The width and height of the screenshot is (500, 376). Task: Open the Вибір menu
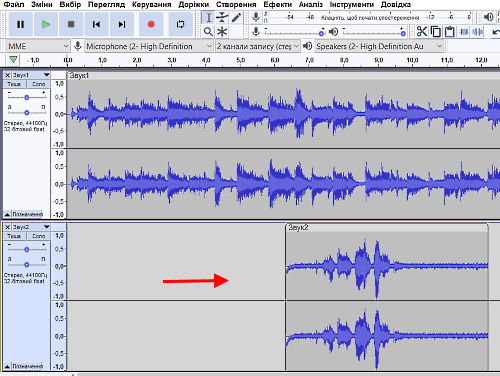[x=70, y=5]
